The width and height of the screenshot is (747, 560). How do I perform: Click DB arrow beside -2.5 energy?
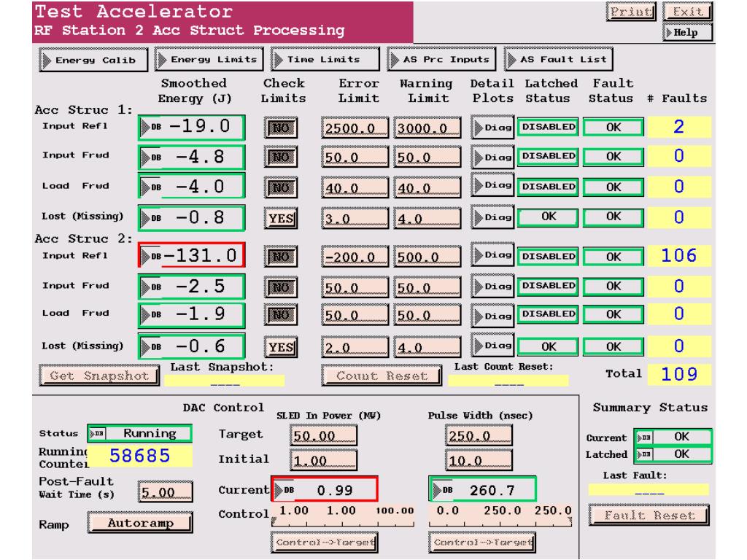point(151,287)
